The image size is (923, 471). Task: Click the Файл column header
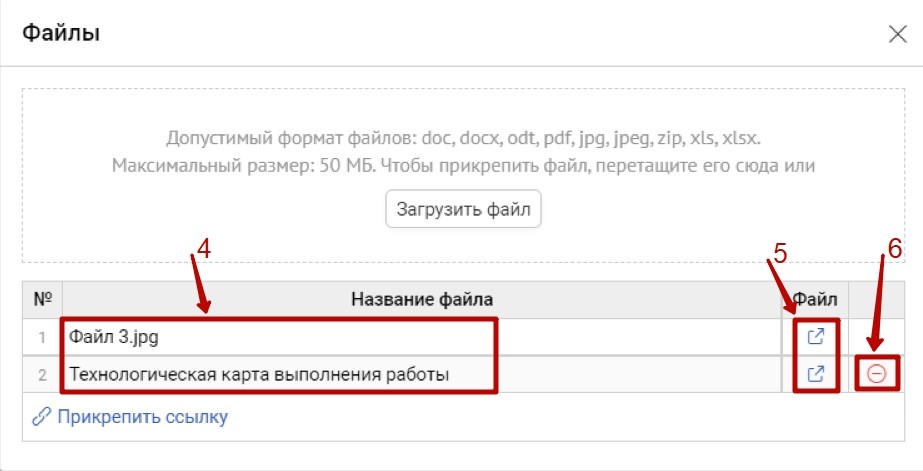[x=814, y=299]
